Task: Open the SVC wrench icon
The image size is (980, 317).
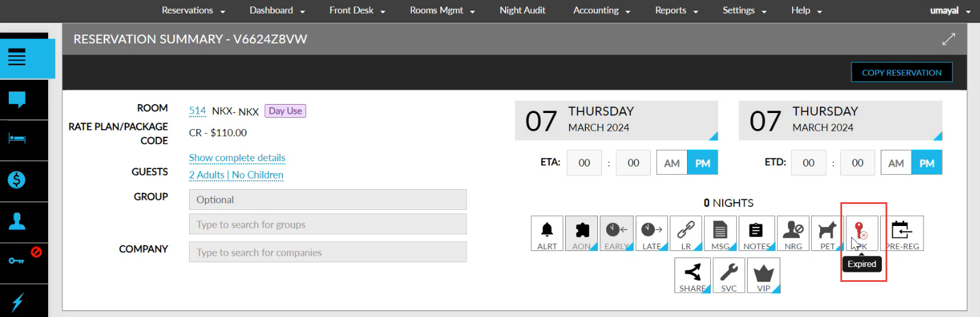Action: coord(729,275)
